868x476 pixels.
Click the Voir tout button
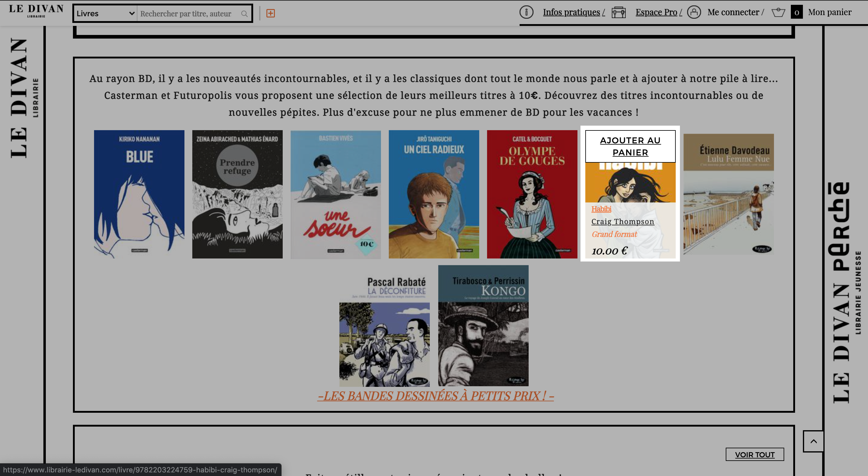pos(755,454)
